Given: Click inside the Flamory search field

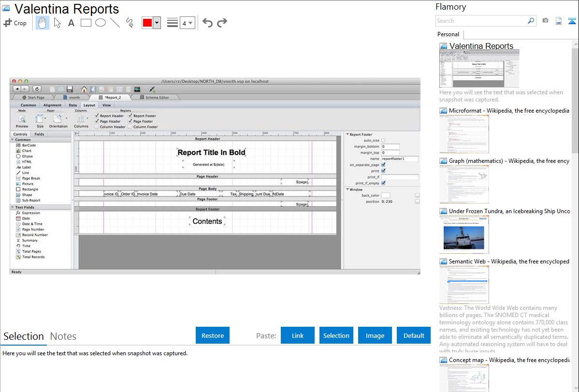Looking at the screenshot, I should coord(481,21).
